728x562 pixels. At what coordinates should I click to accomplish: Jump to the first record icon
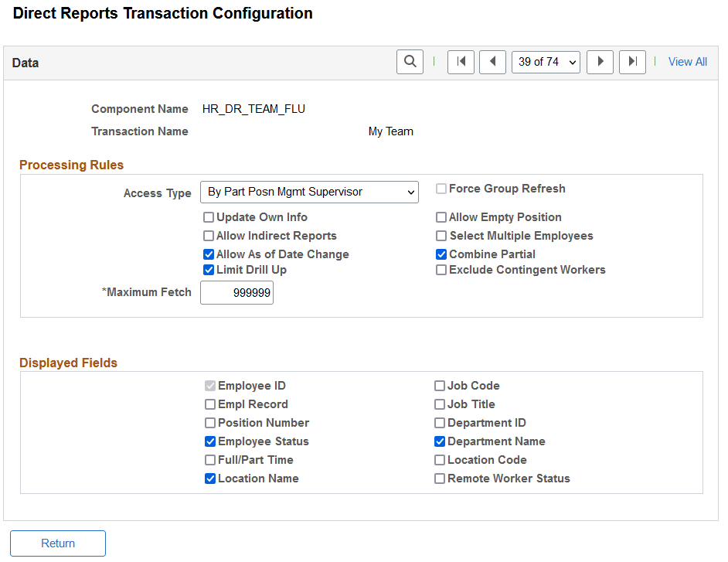click(x=461, y=61)
